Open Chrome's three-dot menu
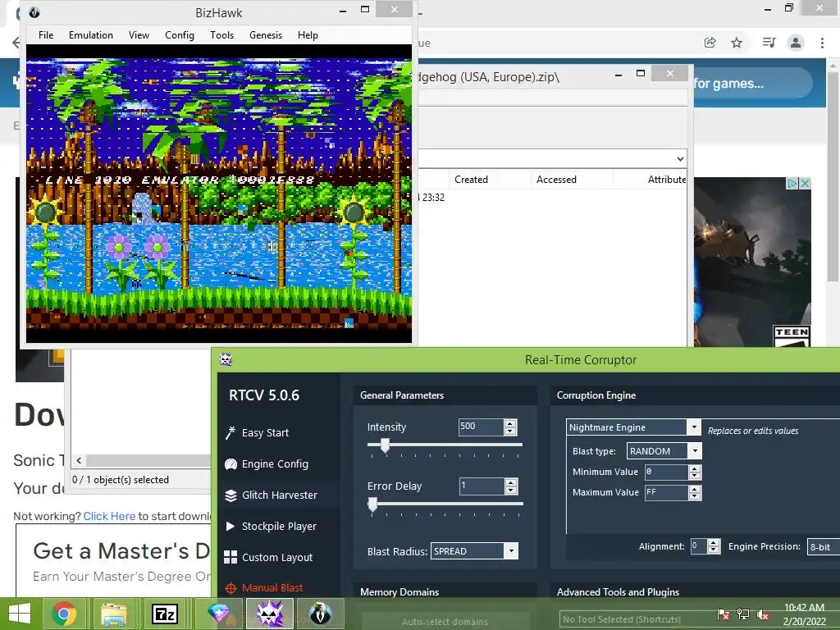Image resolution: width=840 pixels, height=630 pixels. [822, 43]
